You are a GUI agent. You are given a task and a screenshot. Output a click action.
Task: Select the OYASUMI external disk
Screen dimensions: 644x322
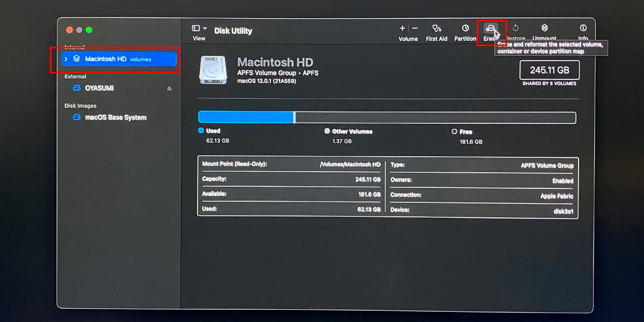coord(99,88)
